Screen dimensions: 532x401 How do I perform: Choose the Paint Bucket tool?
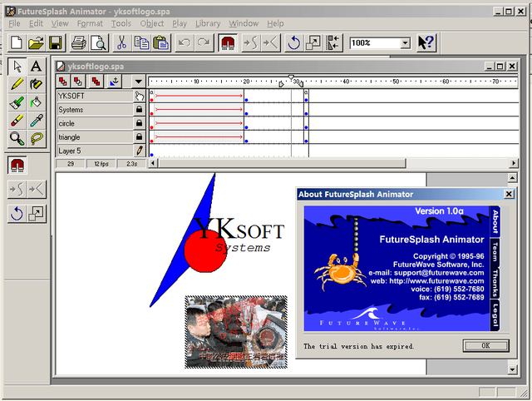pos(36,102)
